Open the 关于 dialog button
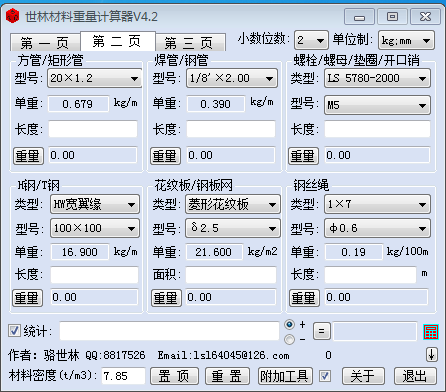 click(x=363, y=376)
